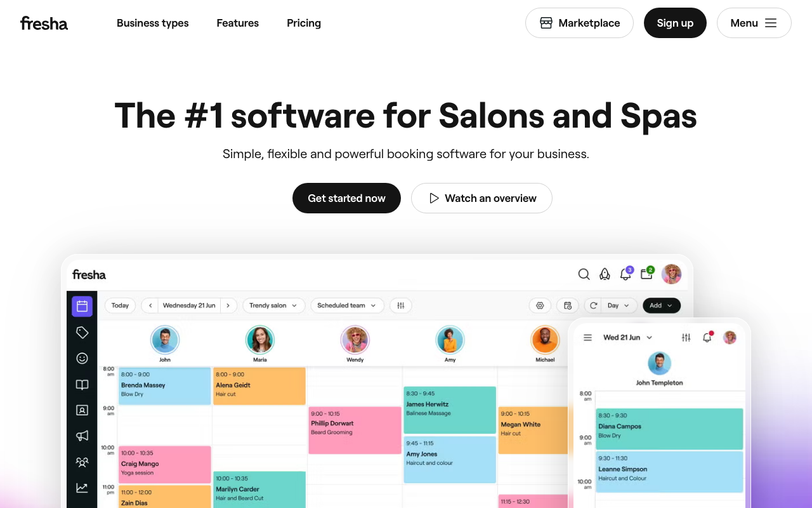Open the user avatar in the mobile view header

pos(730,337)
